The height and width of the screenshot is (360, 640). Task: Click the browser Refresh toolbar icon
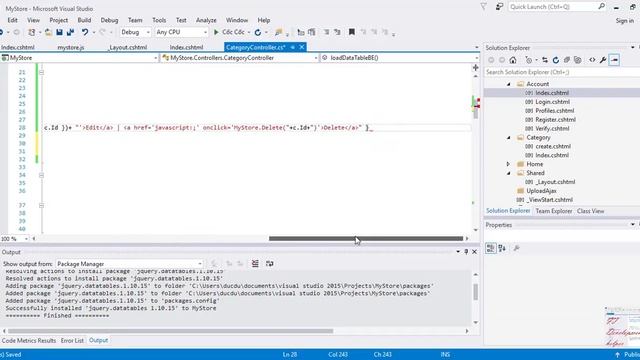coord(258,32)
